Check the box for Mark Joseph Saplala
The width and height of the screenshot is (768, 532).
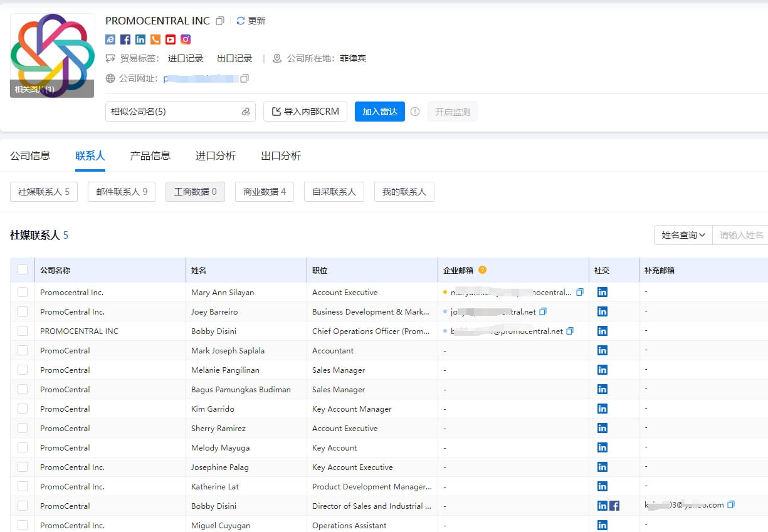point(23,350)
